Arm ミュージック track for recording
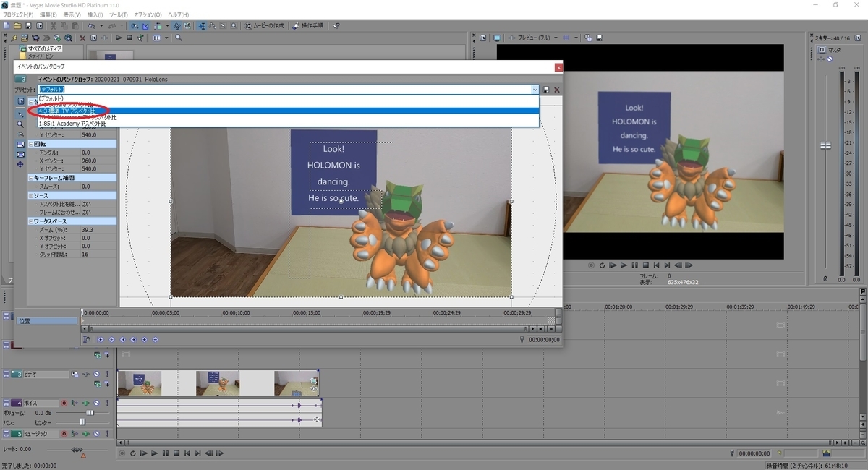The width and height of the screenshot is (868, 470). coord(64,434)
